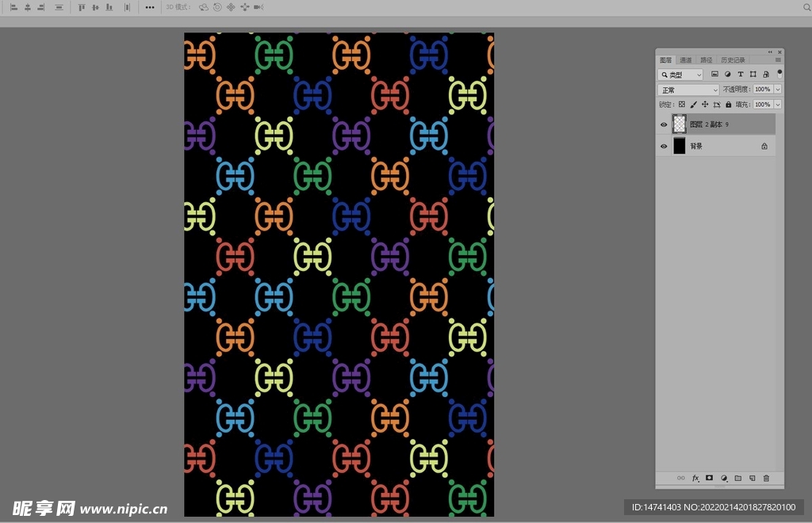Collapse the panel with double-arrow icon
The width and height of the screenshot is (812, 523).
pos(770,52)
